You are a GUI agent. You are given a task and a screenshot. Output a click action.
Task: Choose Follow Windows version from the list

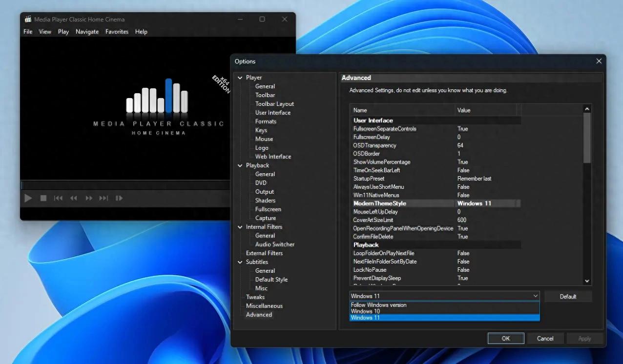point(444,305)
